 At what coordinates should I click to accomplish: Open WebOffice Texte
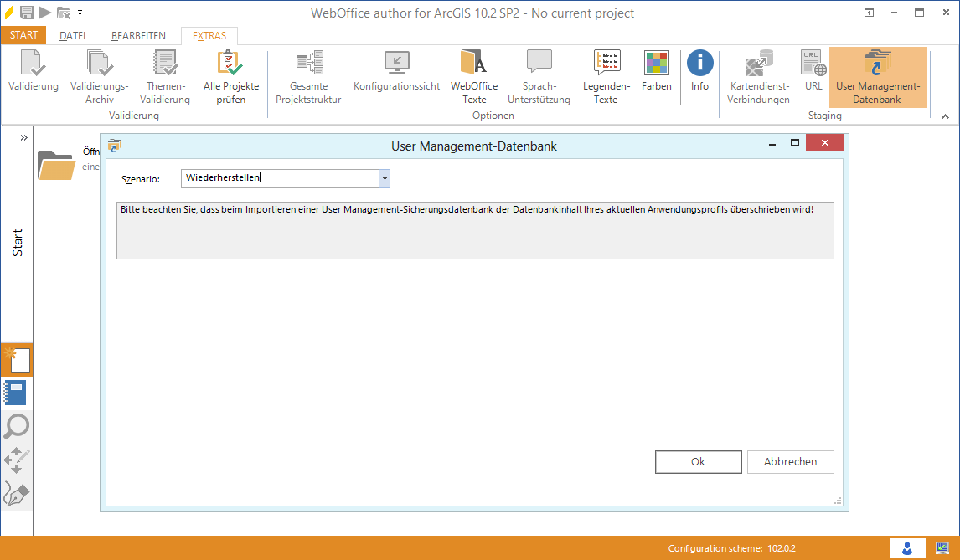coord(473,74)
